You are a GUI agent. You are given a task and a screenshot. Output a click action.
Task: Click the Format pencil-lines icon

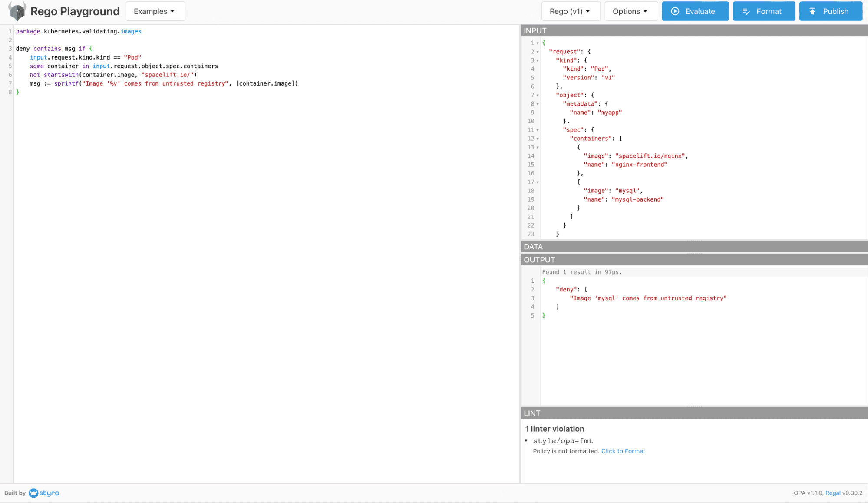(746, 11)
